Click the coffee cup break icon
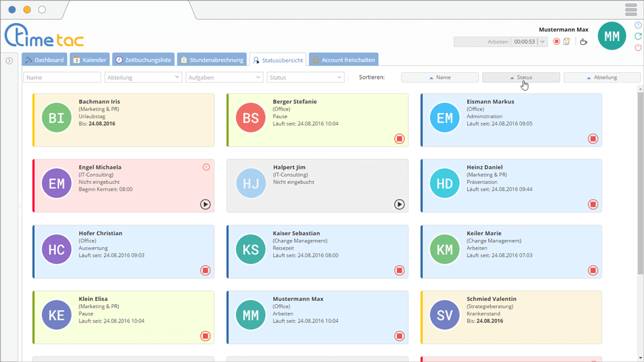The image size is (644, 362). [x=583, y=42]
